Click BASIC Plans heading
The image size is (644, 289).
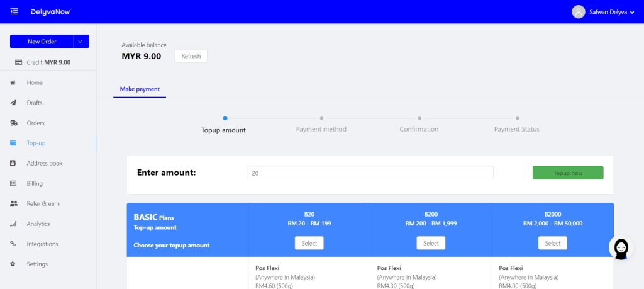pos(153,217)
